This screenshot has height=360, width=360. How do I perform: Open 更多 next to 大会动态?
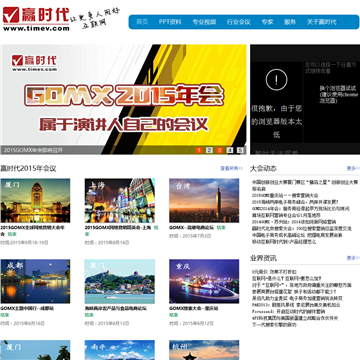(353, 168)
